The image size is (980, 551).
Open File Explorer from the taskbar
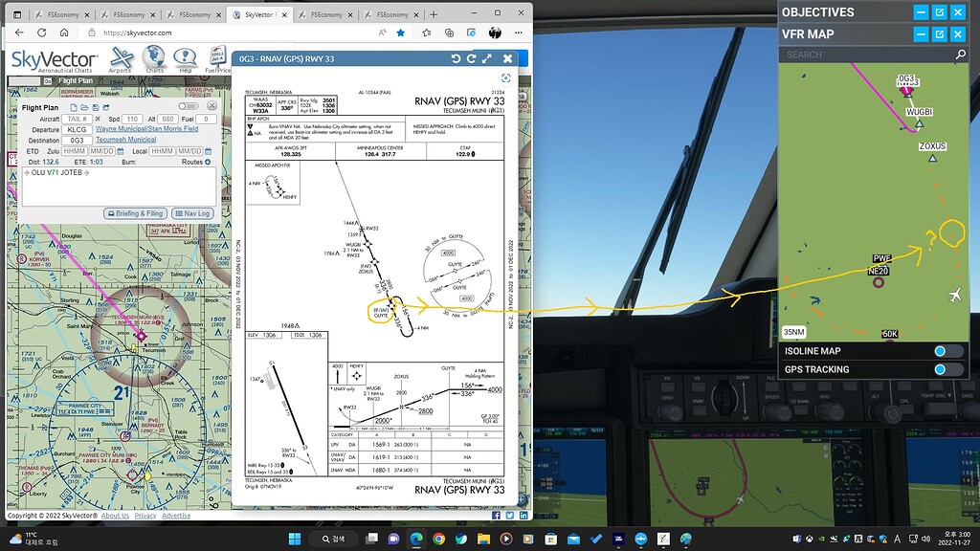tap(483, 539)
